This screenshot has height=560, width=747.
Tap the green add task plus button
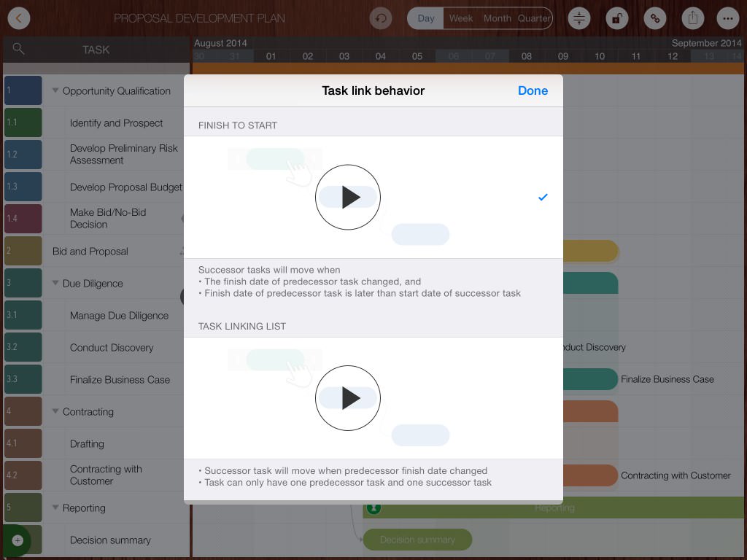point(18,540)
